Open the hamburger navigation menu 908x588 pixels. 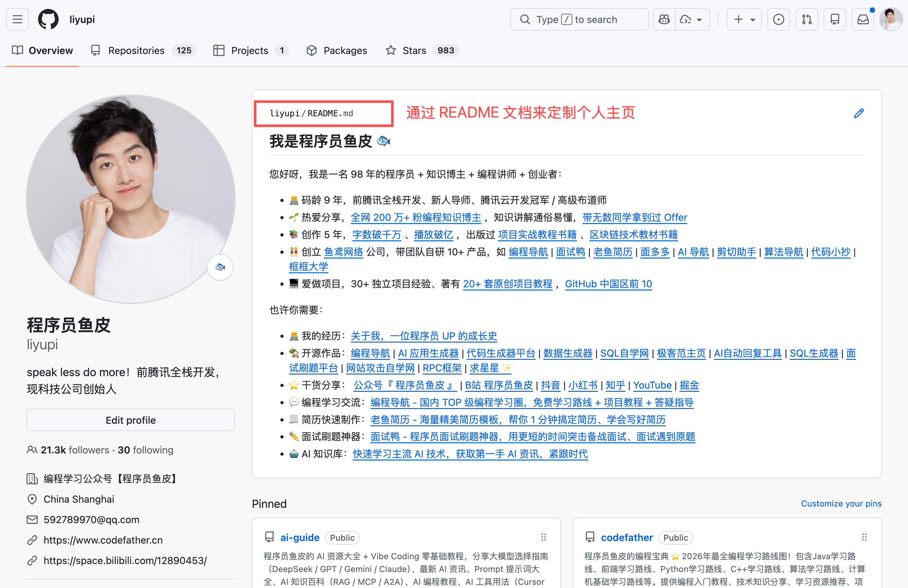[17, 19]
